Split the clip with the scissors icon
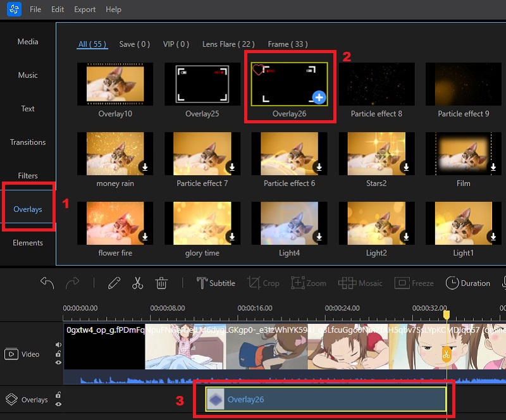Viewport: 506px width, 420px height. tap(139, 283)
